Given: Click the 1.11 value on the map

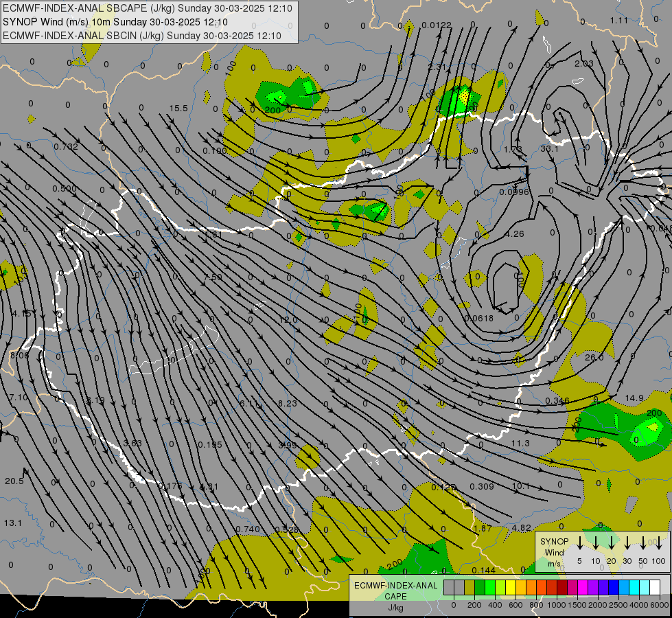Looking at the screenshot, I should (619, 20).
